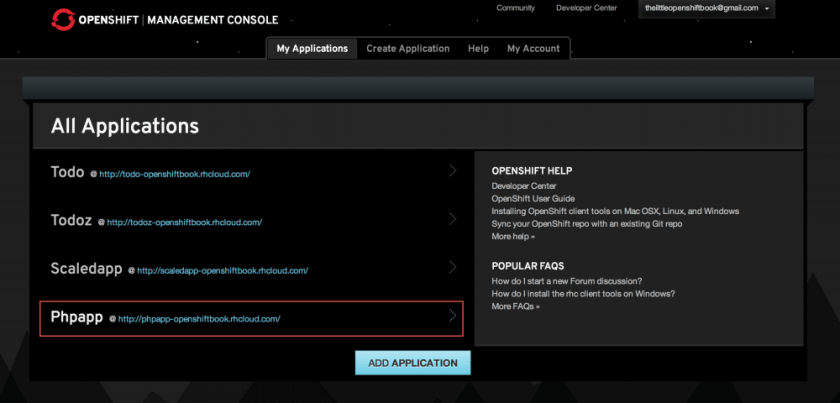Expand the Scaledapp application chevron
The height and width of the screenshot is (403, 840).
point(452,267)
